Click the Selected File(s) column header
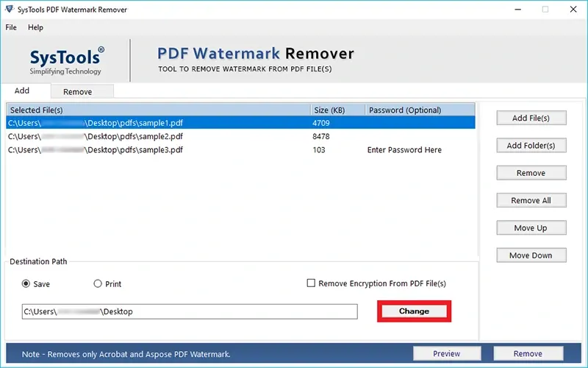The width and height of the screenshot is (588, 368). tap(158, 110)
